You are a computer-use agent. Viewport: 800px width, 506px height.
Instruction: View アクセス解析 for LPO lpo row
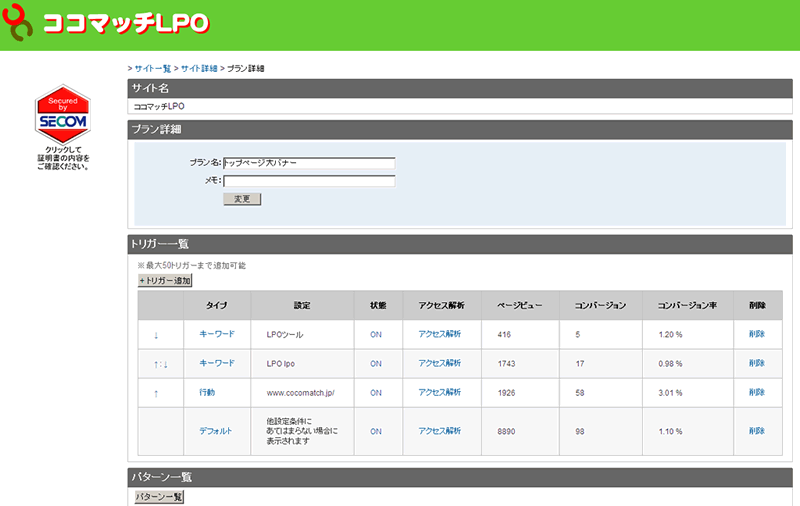[x=440, y=363]
